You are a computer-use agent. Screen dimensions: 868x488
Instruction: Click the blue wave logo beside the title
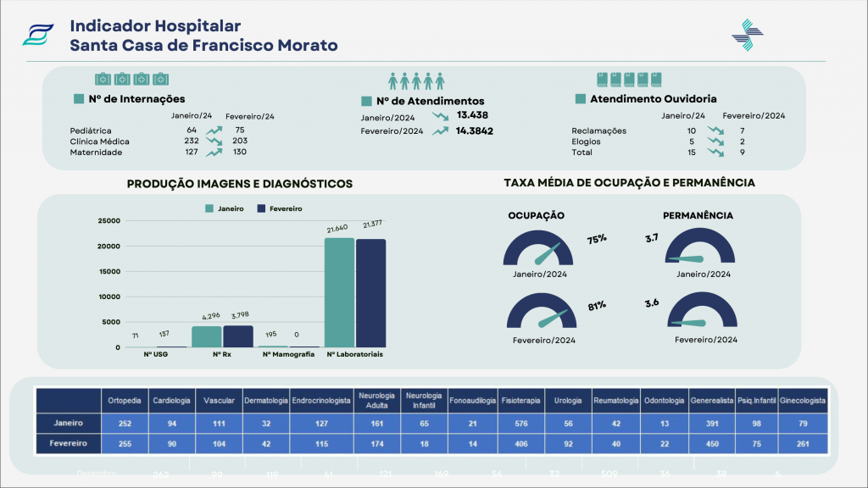coord(38,34)
